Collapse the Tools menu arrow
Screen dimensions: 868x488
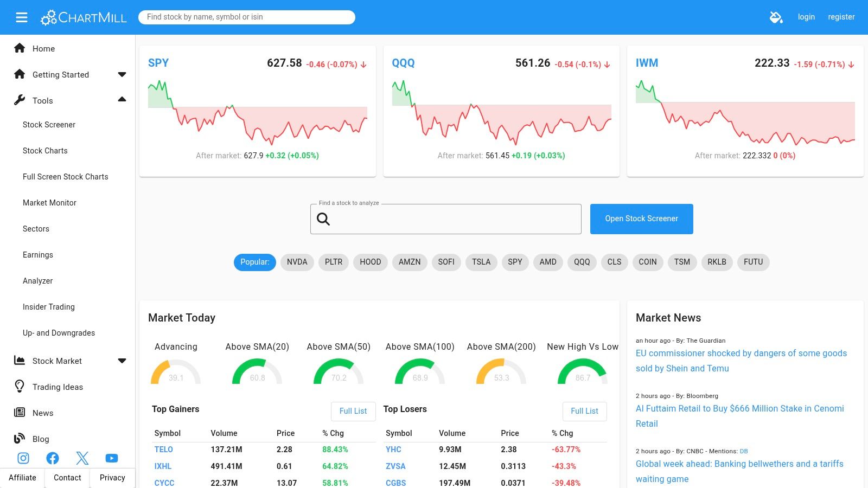click(122, 99)
